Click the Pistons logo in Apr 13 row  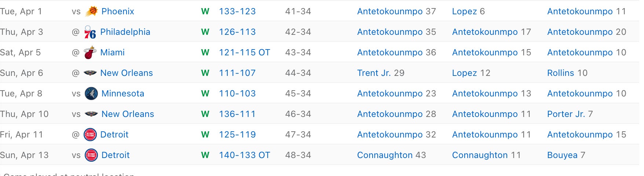pos(91,155)
